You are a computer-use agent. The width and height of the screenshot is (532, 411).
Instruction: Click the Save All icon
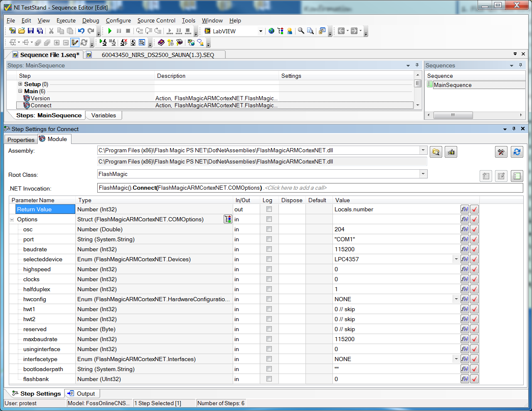coord(40,31)
